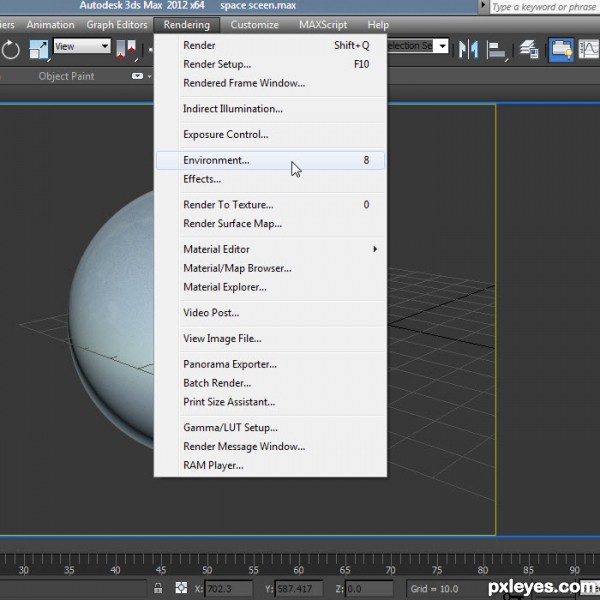This screenshot has height=600, width=600.
Task: Click the sphere object in viewport
Action: [x=113, y=318]
